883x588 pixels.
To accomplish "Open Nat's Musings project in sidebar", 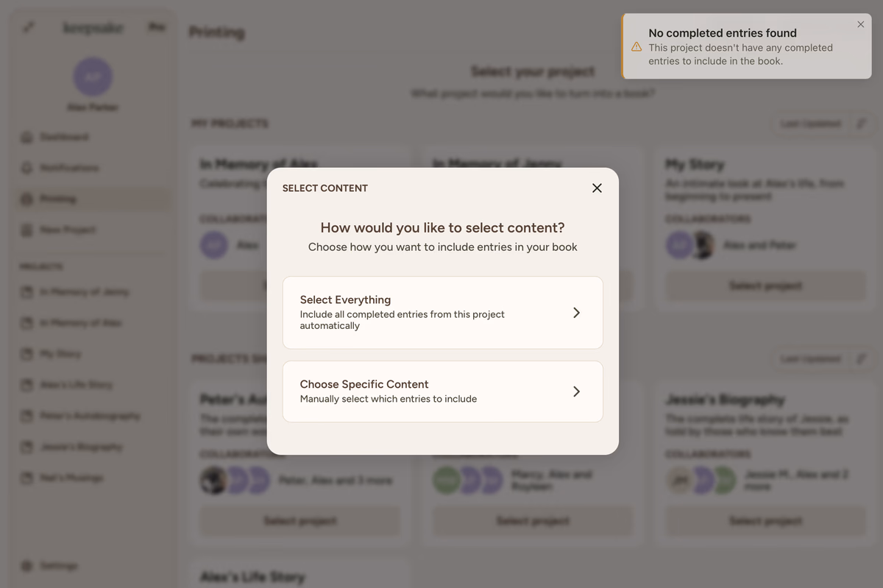I will click(x=71, y=478).
